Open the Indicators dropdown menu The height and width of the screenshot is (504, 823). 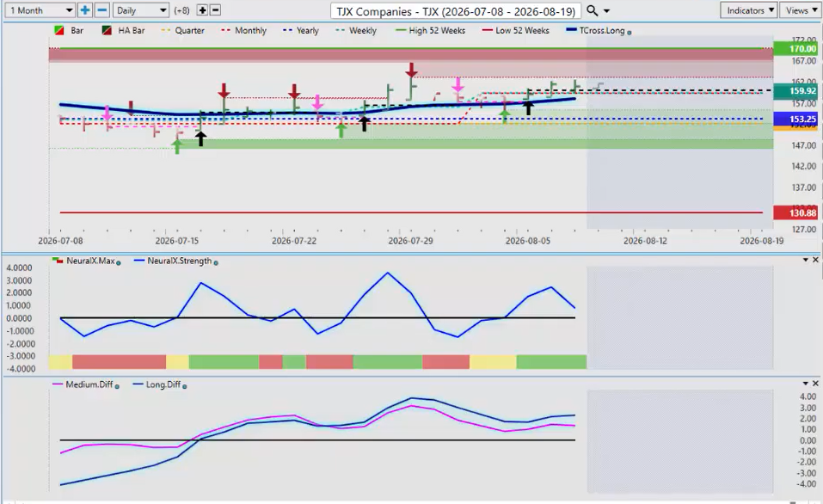[x=749, y=10]
